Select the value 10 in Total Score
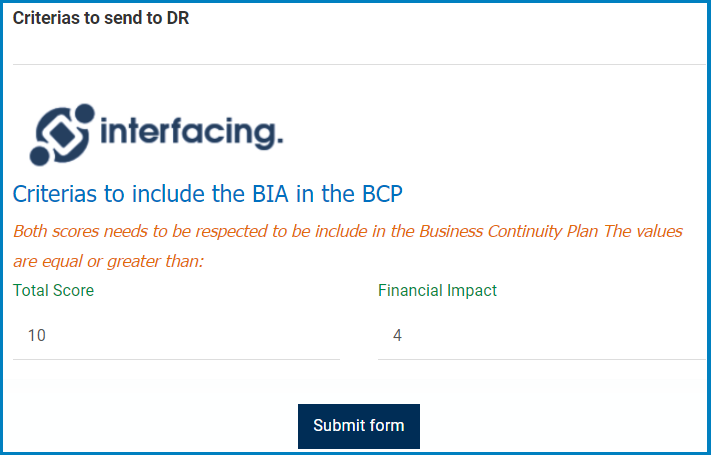The width and height of the screenshot is (711, 455). tap(37, 336)
